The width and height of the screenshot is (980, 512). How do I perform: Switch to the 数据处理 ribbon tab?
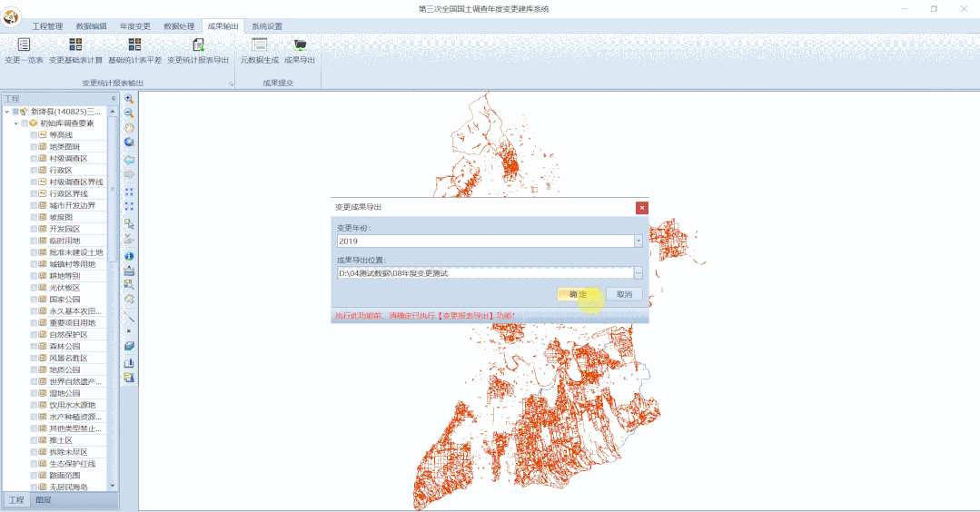[x=179, y=26]
